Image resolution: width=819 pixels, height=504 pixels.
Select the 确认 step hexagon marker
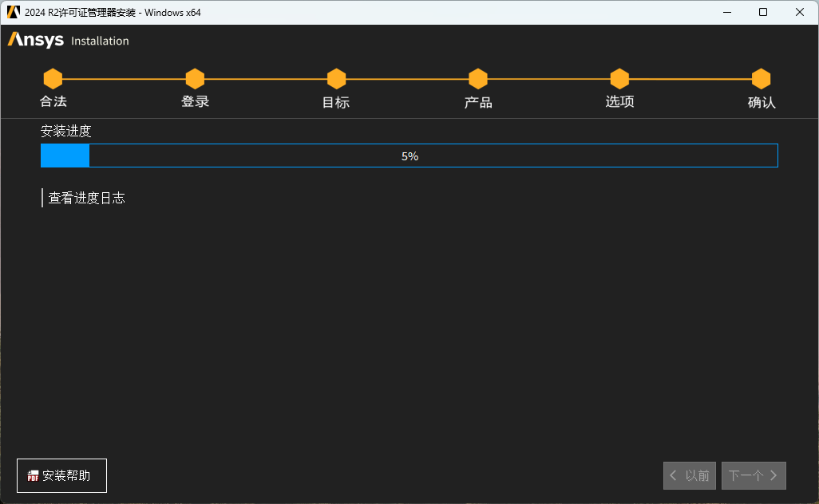pyautogui.click(x=761, y=79)
